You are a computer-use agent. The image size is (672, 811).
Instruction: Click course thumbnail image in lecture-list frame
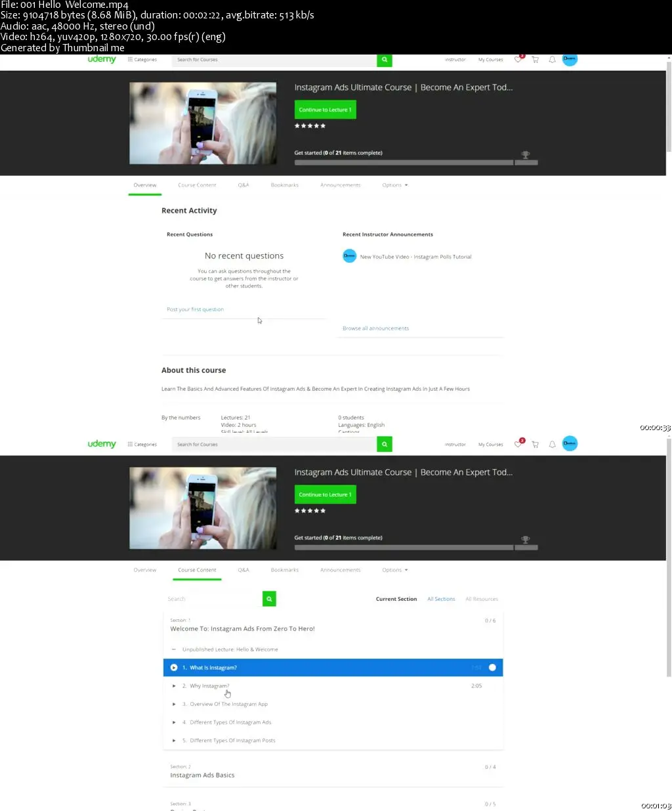(x=203, y=508)
